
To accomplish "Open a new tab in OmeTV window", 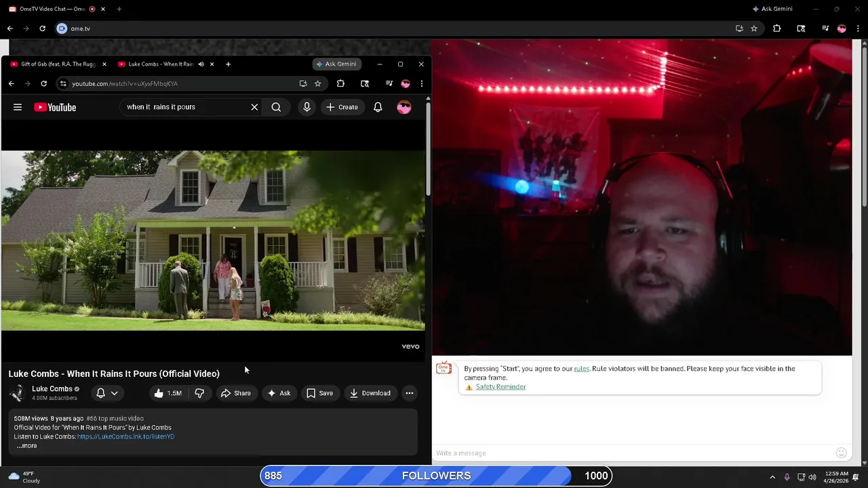I will pos(119,9).
